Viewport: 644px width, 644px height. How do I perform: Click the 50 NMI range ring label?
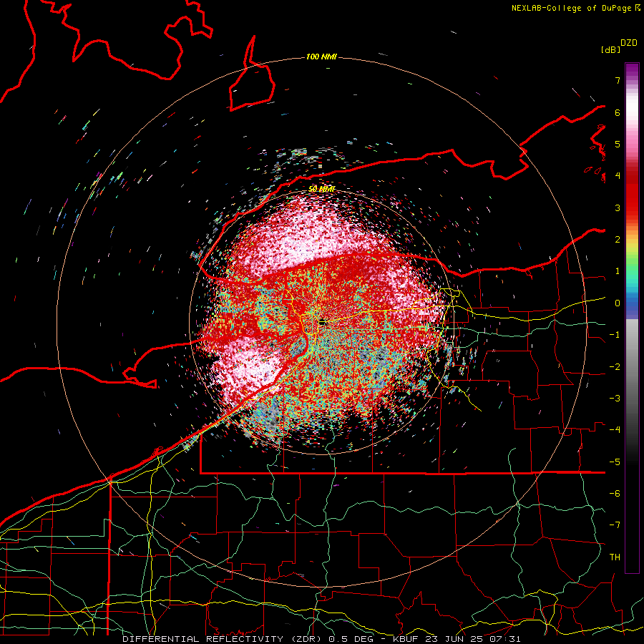322,189
